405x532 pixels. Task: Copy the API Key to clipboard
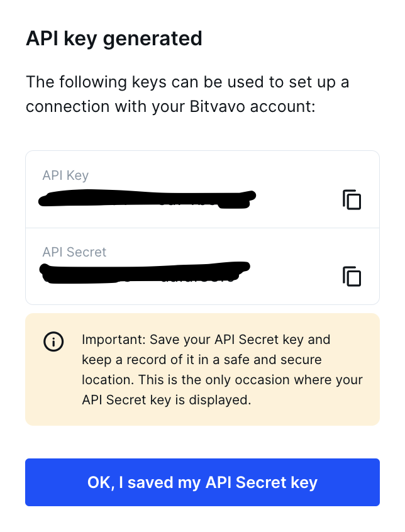pyautogui.click(x=352, y=199)
